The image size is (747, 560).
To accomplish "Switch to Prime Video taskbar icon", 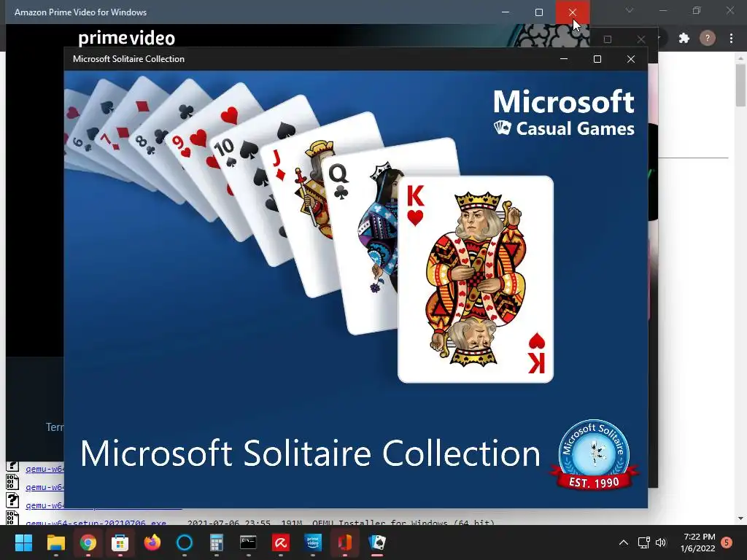I will 312,542.
